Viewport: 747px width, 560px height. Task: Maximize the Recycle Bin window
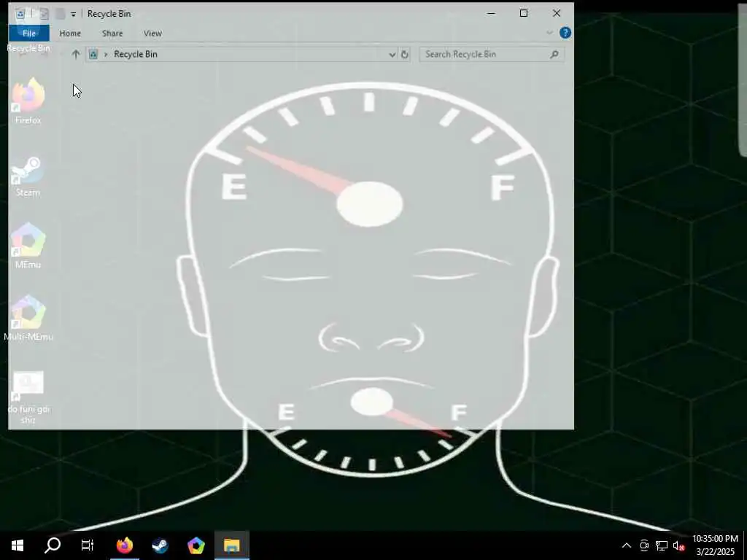(524, 13)
